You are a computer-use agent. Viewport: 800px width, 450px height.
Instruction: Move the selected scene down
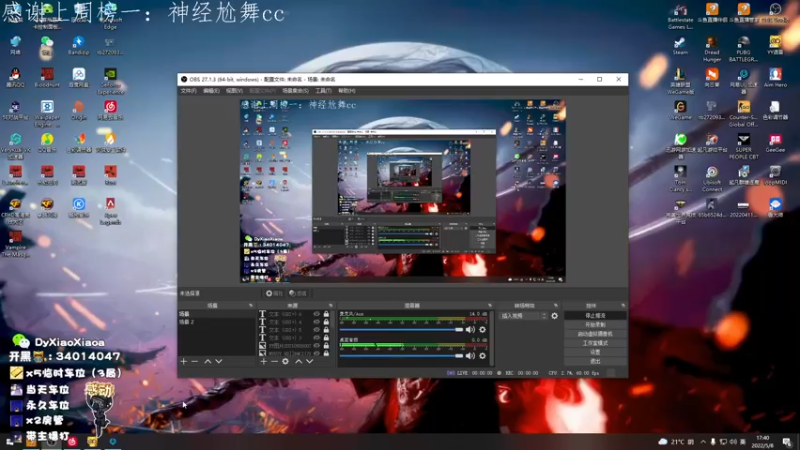219,361
